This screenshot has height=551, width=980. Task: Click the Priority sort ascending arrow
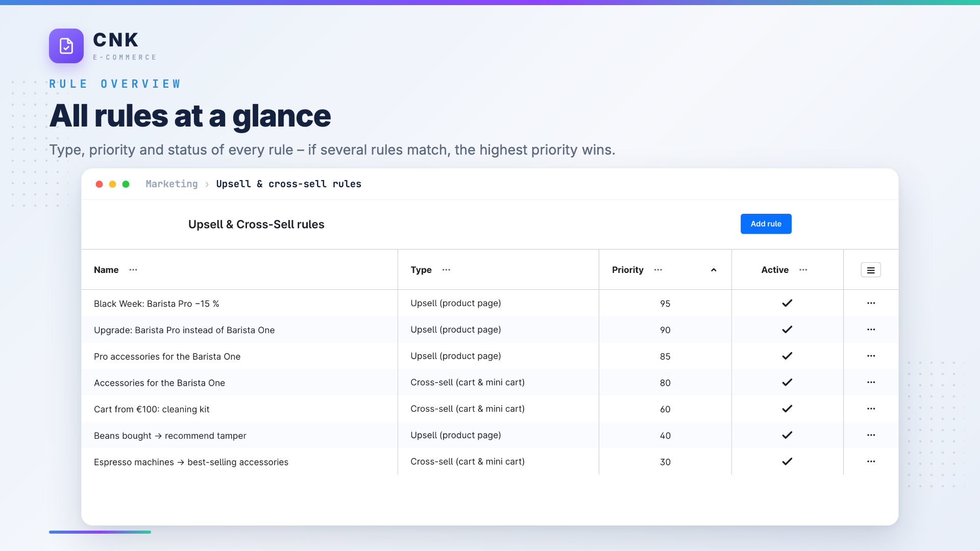click(714, 270)
